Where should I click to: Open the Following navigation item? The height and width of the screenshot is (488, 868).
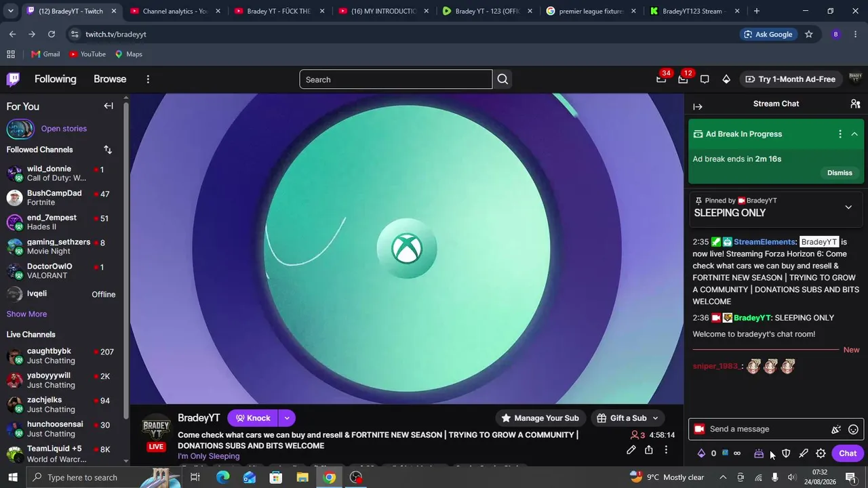coord(56,79)
